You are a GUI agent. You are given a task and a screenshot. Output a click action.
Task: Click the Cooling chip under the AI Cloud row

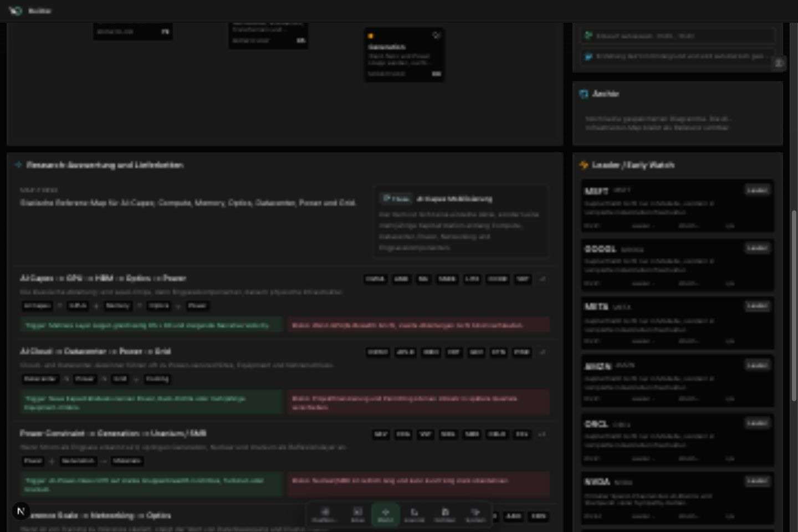tap(157, 379)
